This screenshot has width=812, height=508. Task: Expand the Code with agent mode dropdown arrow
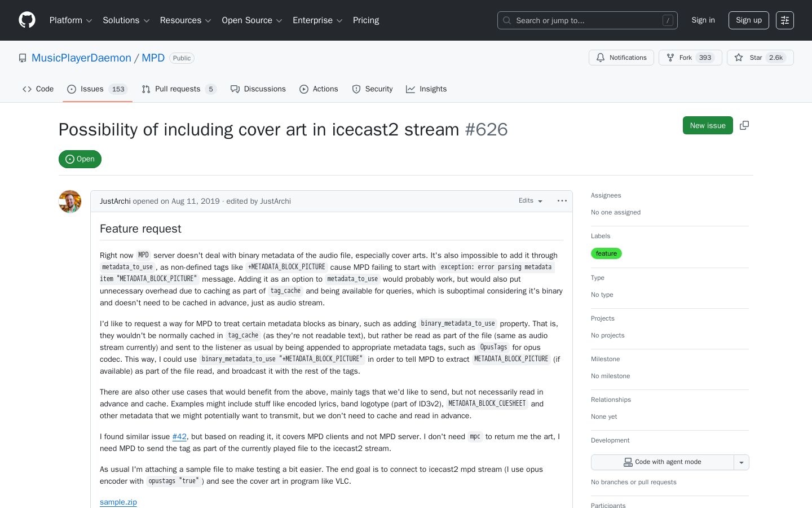click(742, 462)
